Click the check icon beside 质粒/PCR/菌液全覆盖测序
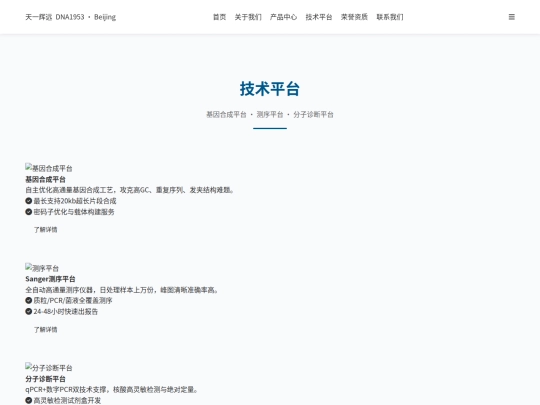Screen dimensions: 540x405 point(29,300)
